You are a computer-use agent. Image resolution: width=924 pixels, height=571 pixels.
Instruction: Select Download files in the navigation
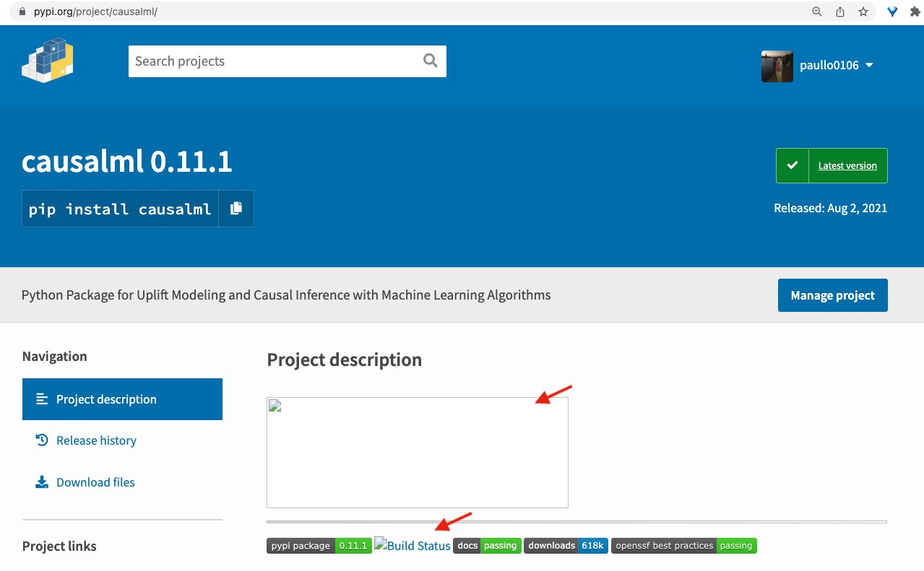95,481
